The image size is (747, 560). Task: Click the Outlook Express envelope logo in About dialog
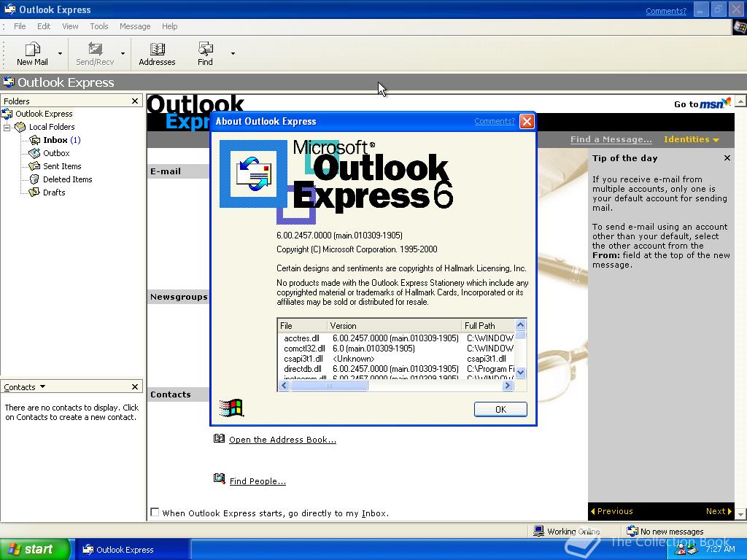click(253, 174)
